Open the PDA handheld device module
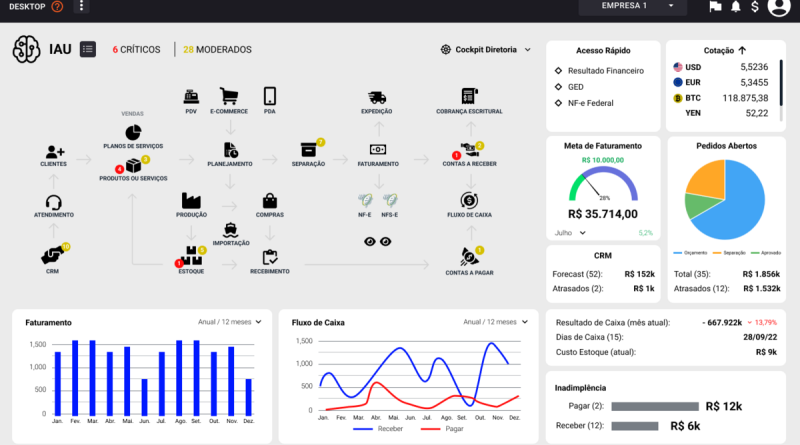The width and height of the screenshot is (800, 445). pos(270,96)
